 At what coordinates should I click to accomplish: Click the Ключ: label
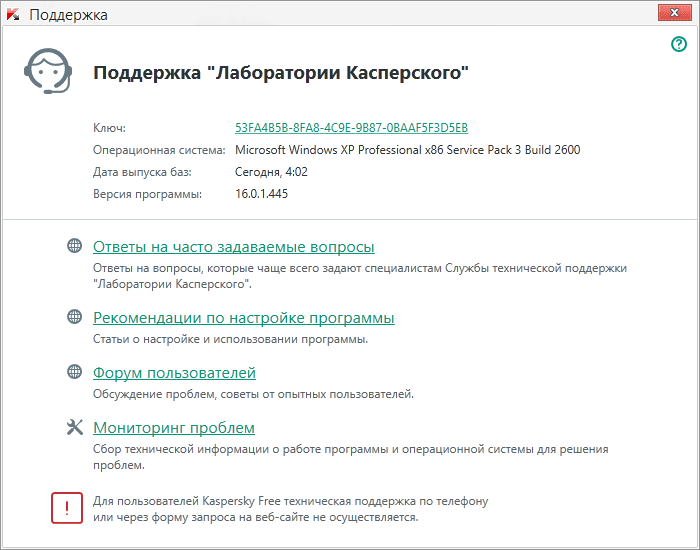[109, 128]
